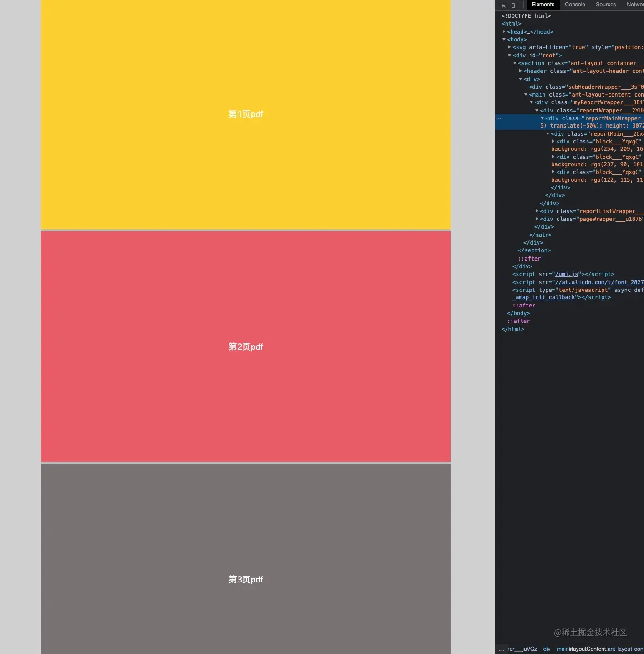Expand the header ant-layout-header node
Viewport: 644px width, 654px height.
pos(520,71)
